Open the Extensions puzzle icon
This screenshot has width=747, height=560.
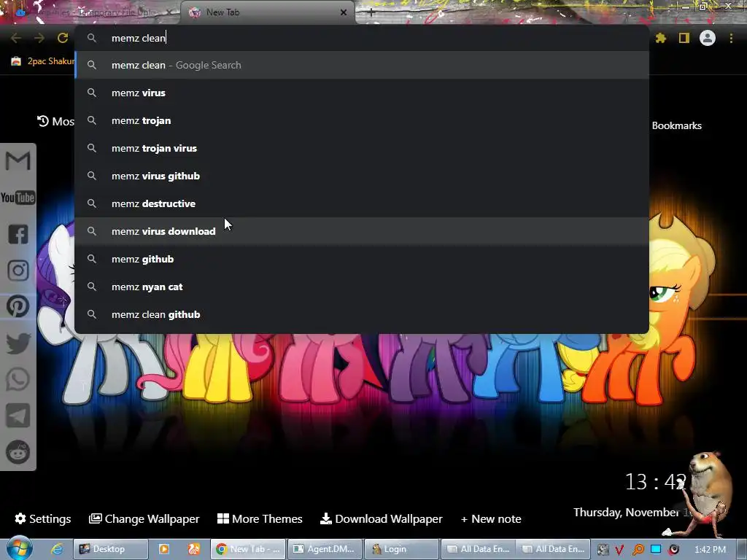tap(661, 38)
